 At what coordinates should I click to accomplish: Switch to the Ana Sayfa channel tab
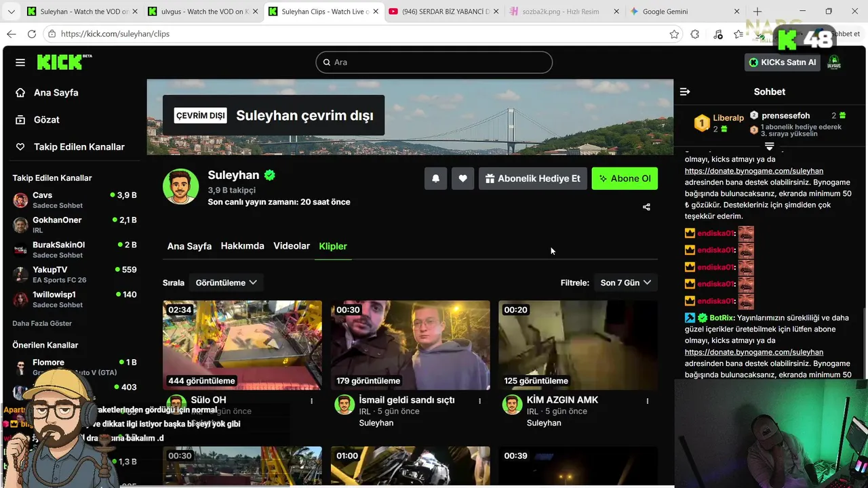pos(189,246)
